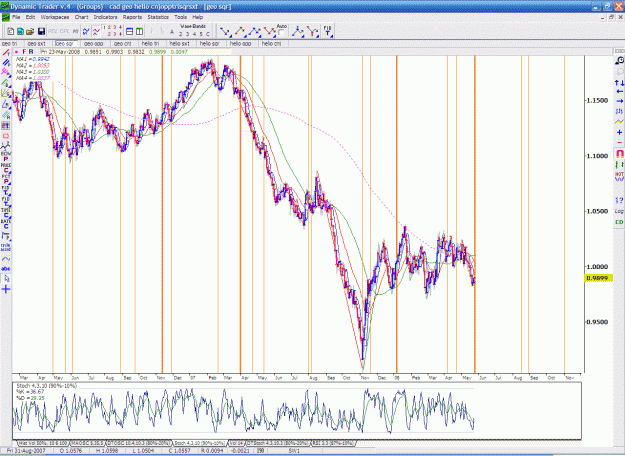Click the red up-swing projection tool

coord(240,31)
